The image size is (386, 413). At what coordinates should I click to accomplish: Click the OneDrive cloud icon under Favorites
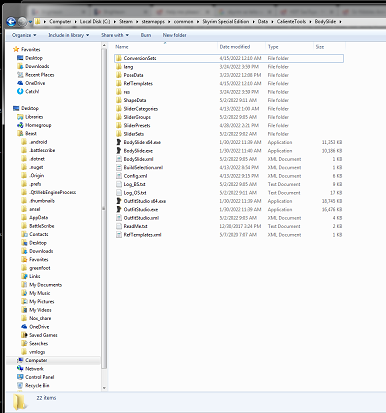(20, 83)
